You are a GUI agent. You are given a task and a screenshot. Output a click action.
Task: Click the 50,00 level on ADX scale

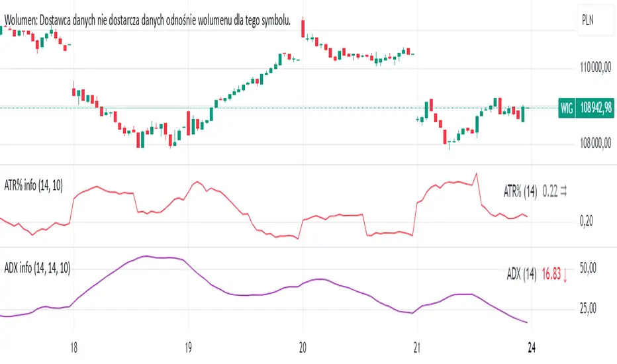pos(588,269)
